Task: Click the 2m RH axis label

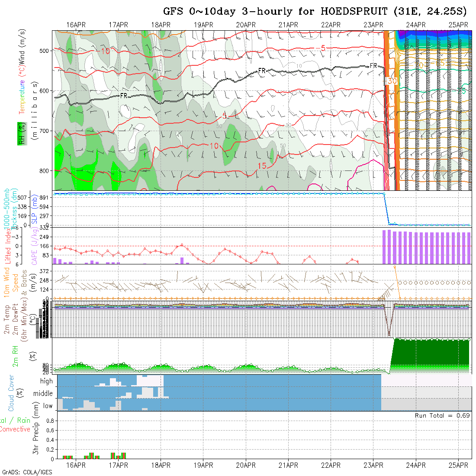Action: [x=15, y=356]
